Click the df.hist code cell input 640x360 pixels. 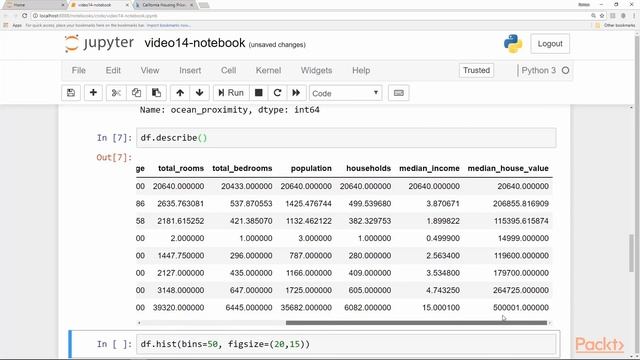(346, 344)
